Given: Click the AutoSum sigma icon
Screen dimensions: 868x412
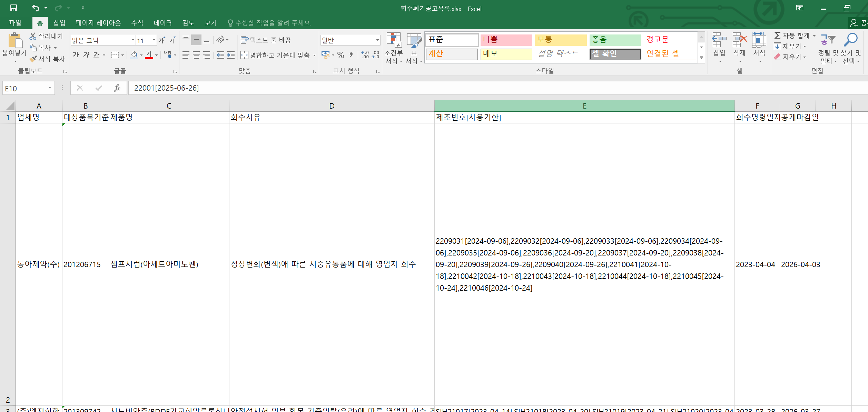Looking at the screenshot, I should [x=778, y=36].
